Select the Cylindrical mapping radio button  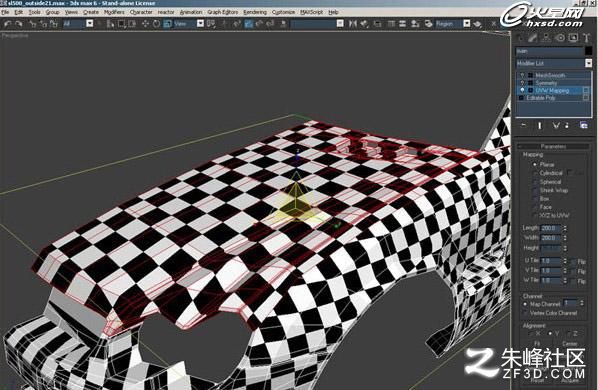tap(535, 173)
